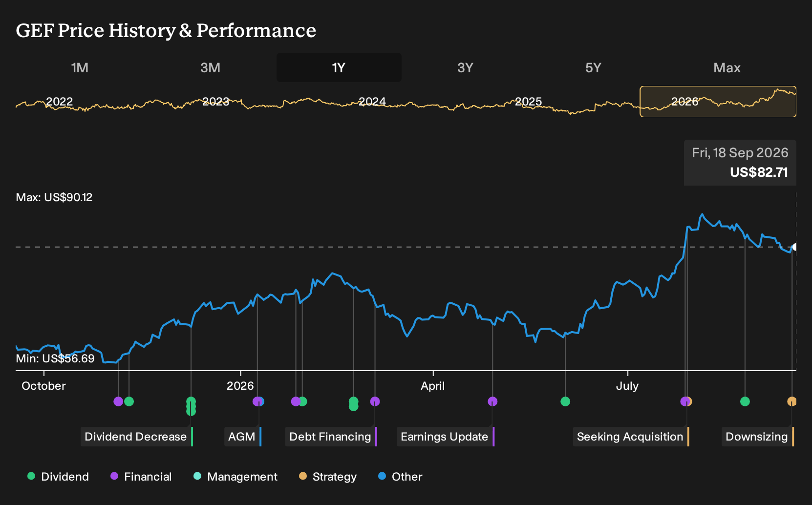Click the purple event dot above AGM label
Image resolution: width=812 pixels, height=505 pixels.
257,401
